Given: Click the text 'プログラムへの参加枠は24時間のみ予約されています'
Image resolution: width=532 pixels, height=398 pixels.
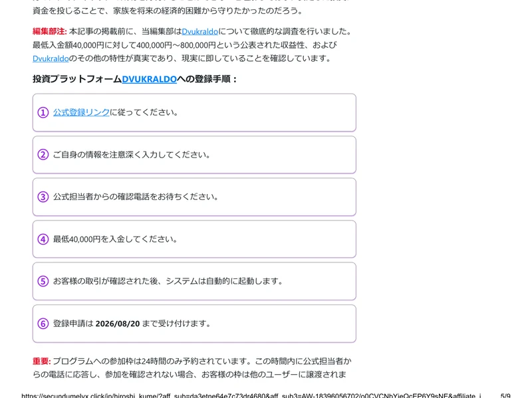Looking at the screenshot, I should [152, 361].
